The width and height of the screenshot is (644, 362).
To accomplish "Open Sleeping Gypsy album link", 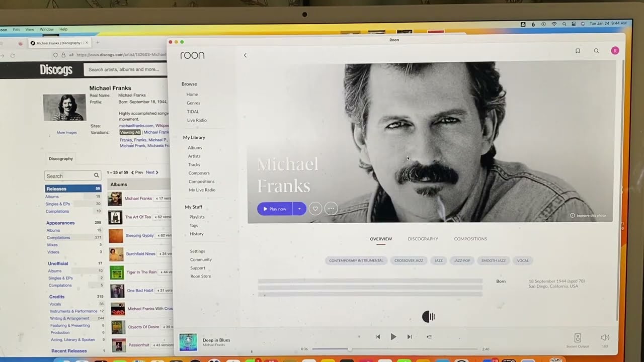I will 140,235.
